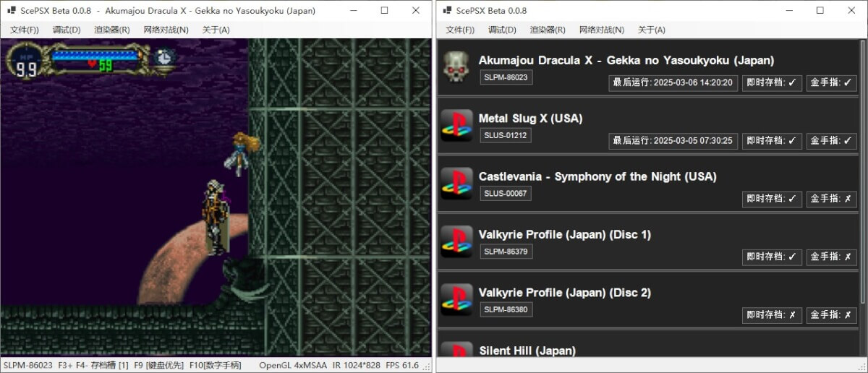Select the Silent Hill (Japan) title
Viewport: 868px width, 373px height.
527,351
